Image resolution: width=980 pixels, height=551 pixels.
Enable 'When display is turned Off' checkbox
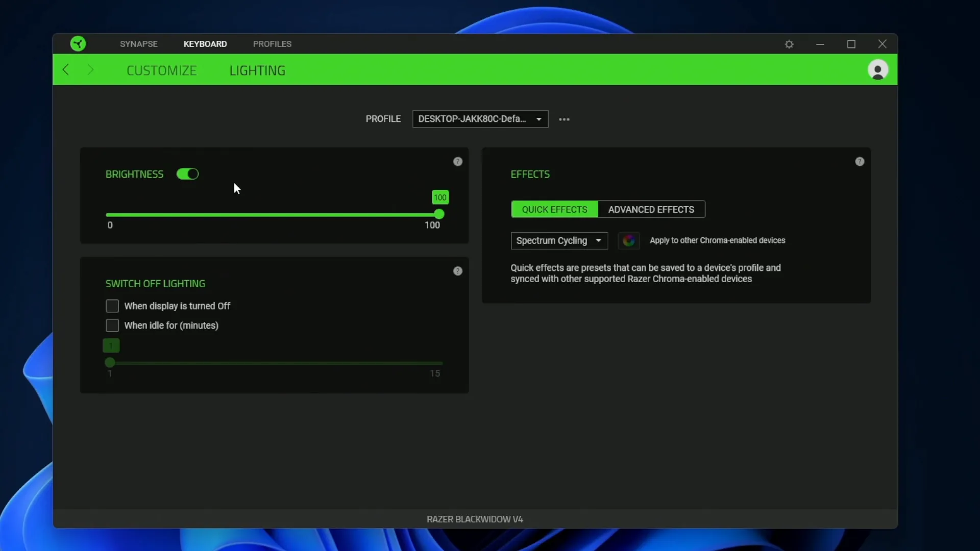(112, 306)
